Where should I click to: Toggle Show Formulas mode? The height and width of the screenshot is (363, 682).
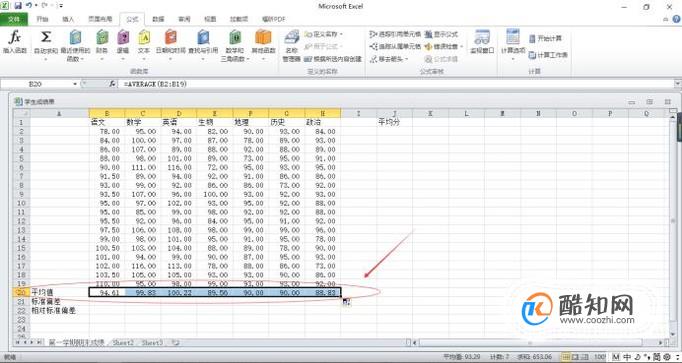441,34
